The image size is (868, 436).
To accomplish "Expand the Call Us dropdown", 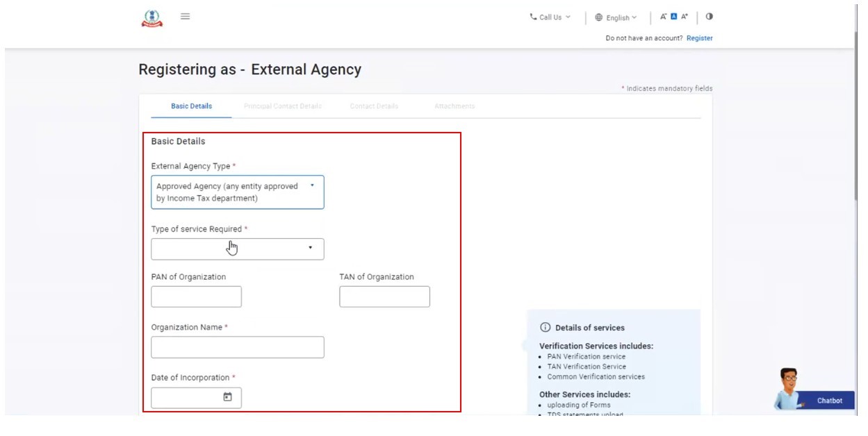I will [x=550, y=17].
